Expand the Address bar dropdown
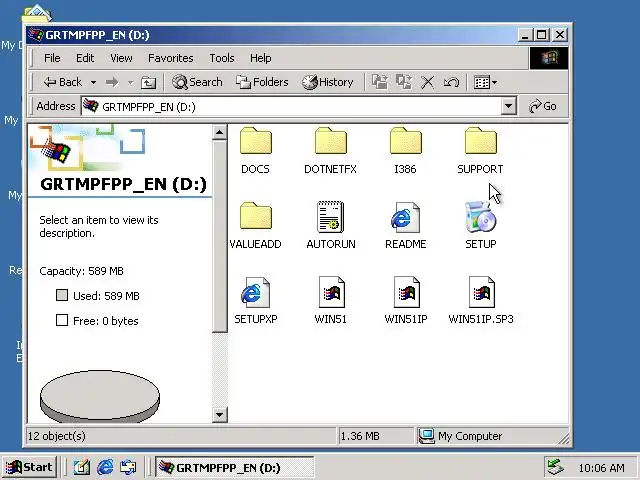This screenshot has height=480, width=640. (508, 107)
